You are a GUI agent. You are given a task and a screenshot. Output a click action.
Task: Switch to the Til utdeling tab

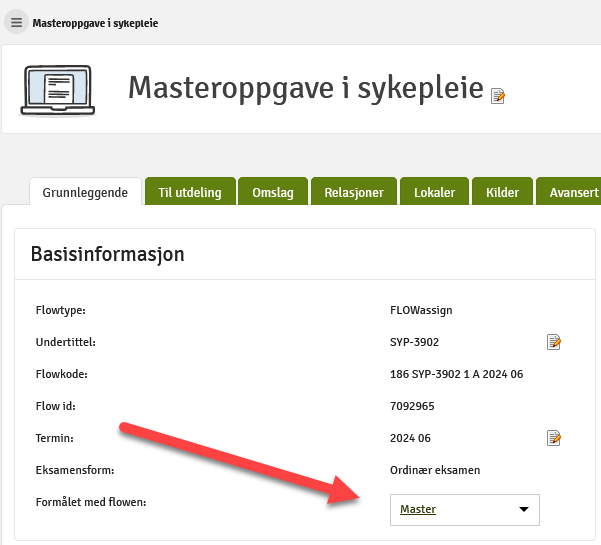point(190,193)
